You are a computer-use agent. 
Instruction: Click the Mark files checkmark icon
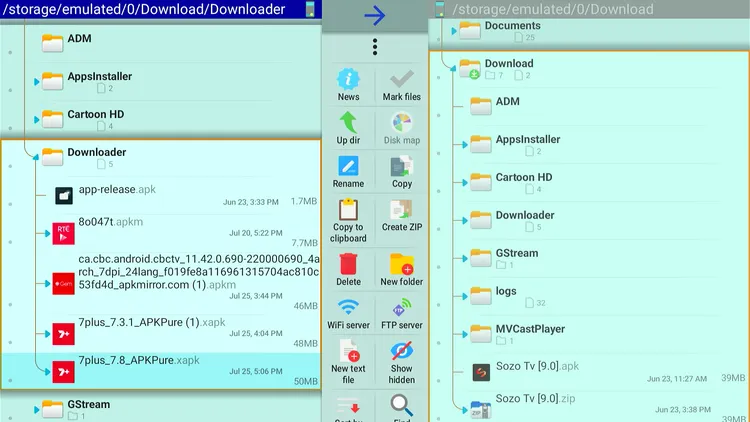coord(402,79)
